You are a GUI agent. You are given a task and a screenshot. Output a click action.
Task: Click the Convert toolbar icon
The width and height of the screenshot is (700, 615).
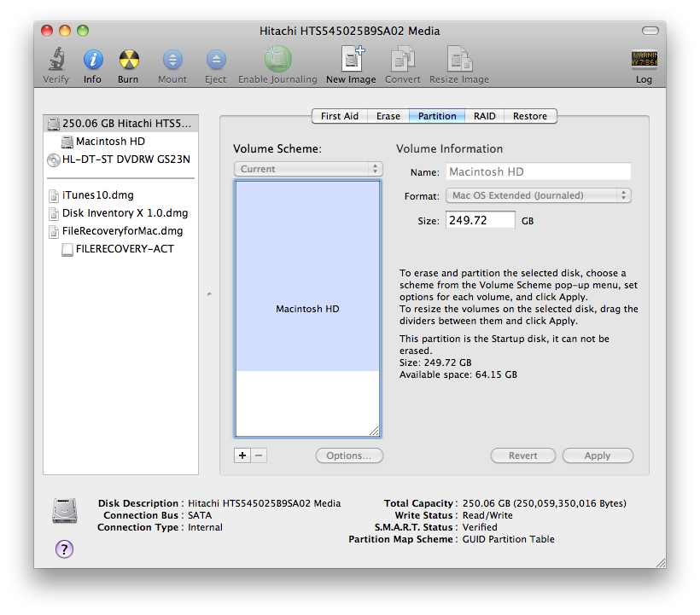pos(403,58)
